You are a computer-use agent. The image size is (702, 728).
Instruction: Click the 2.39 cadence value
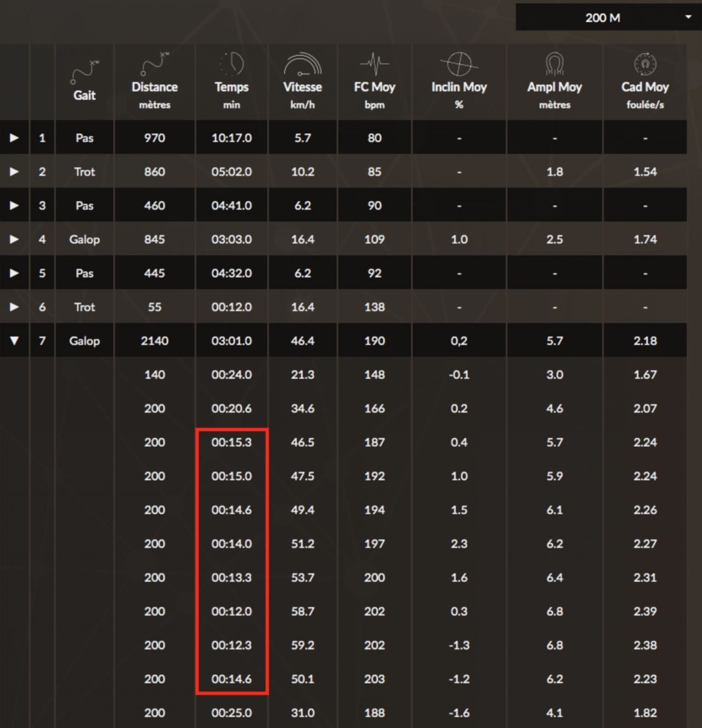tap(645, 612)
